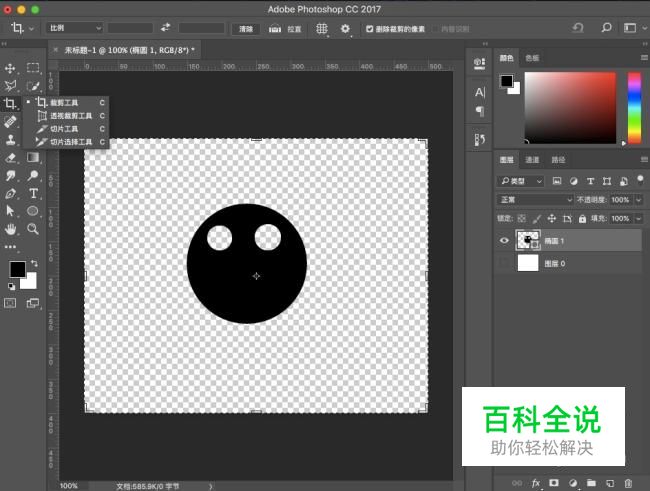Screen dimensions: 650x491
Task: Show the 图层 0 layer
Action: click(x=504, y=263)
